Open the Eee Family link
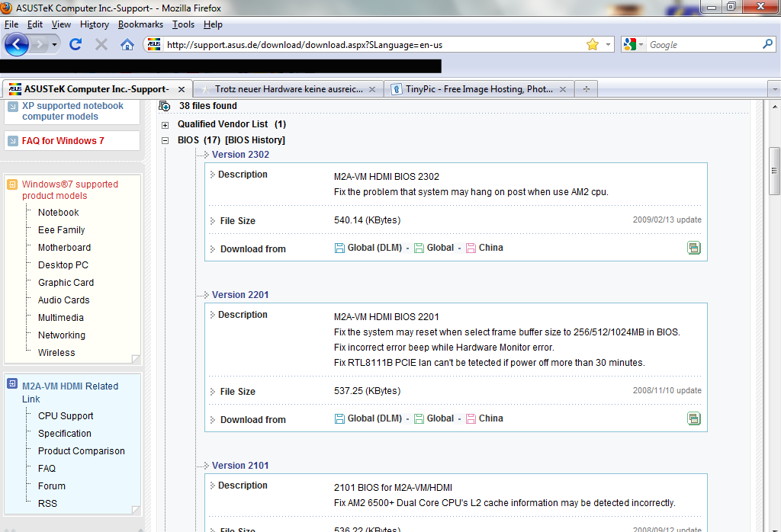781x532 pixels. click(x=61, y=230)
